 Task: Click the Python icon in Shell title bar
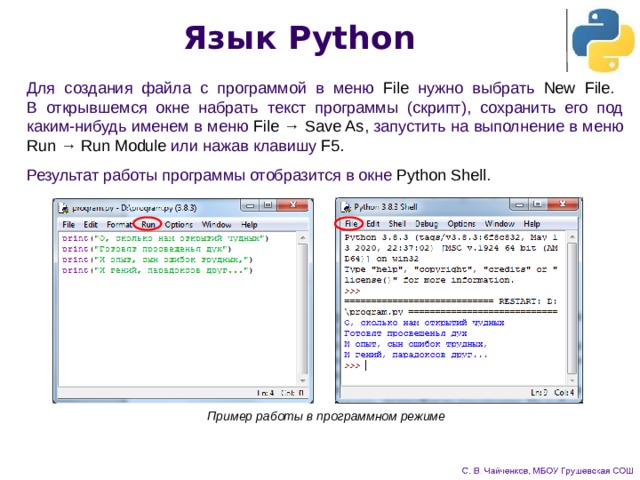[346, 207]
